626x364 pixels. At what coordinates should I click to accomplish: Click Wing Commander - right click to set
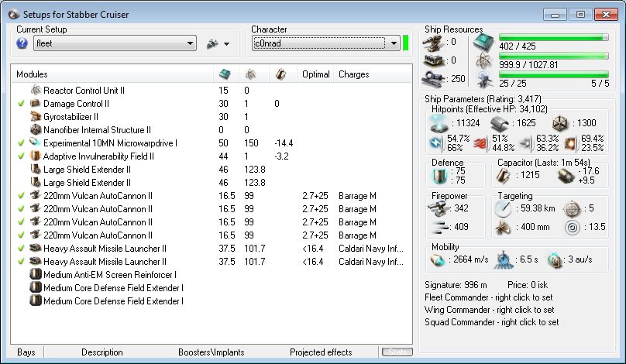coord(490,310)
